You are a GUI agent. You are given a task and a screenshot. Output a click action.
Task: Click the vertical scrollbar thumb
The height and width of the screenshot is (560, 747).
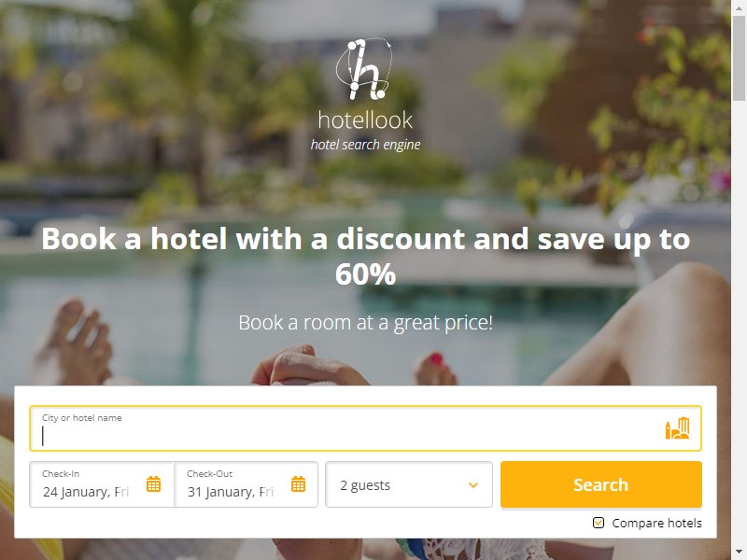pos(739,57)
